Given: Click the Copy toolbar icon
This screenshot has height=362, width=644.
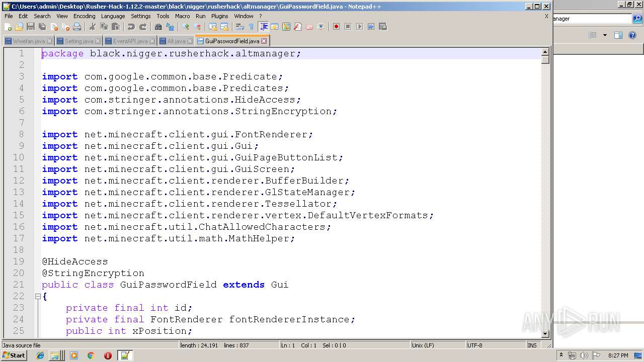Looking at the screenshot, I should 104,27.
